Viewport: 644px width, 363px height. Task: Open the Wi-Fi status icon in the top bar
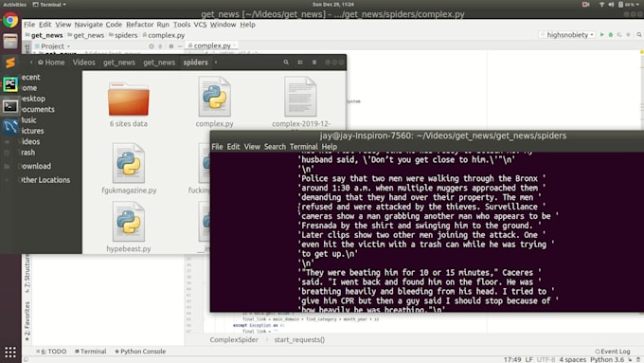(602, 5)
